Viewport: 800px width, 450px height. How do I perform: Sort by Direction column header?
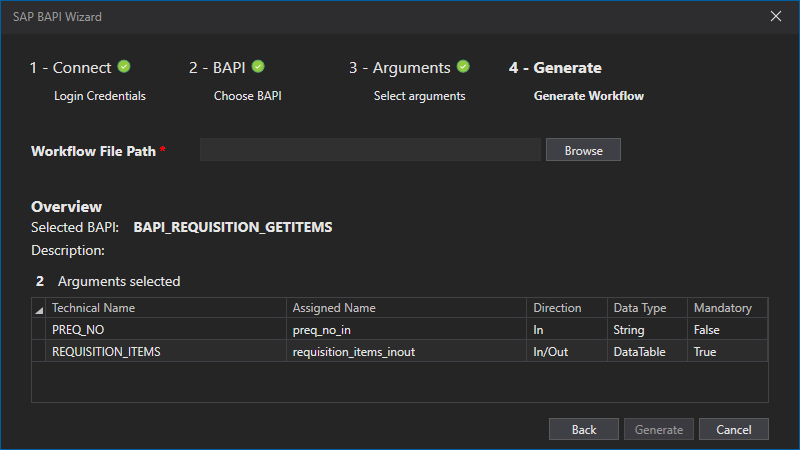(567, 308)
